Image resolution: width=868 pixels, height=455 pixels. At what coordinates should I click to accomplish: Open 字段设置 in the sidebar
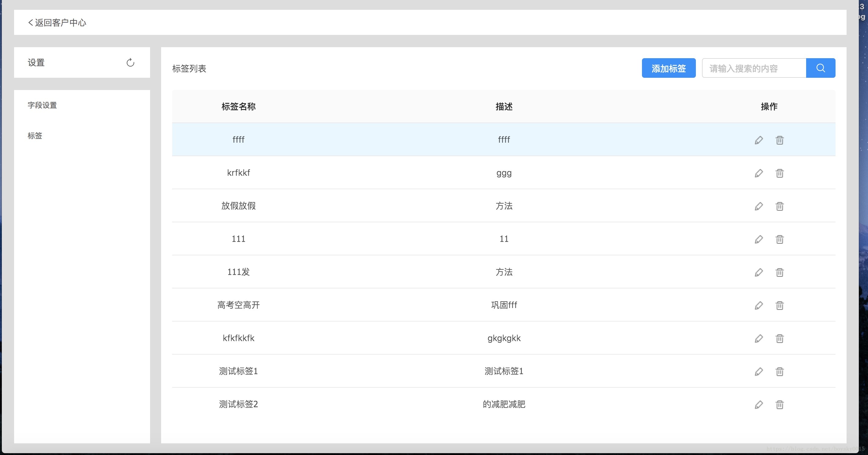click(x=42, y=105)
